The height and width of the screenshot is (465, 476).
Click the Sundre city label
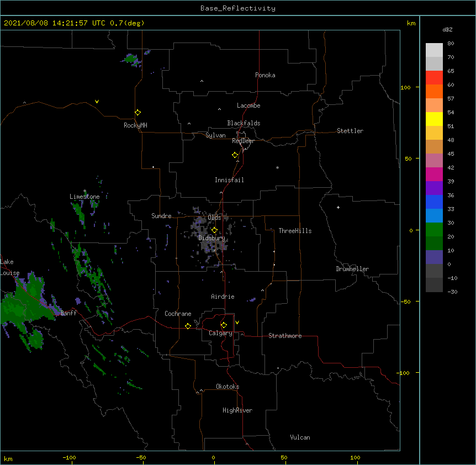[x=161, y=216]
